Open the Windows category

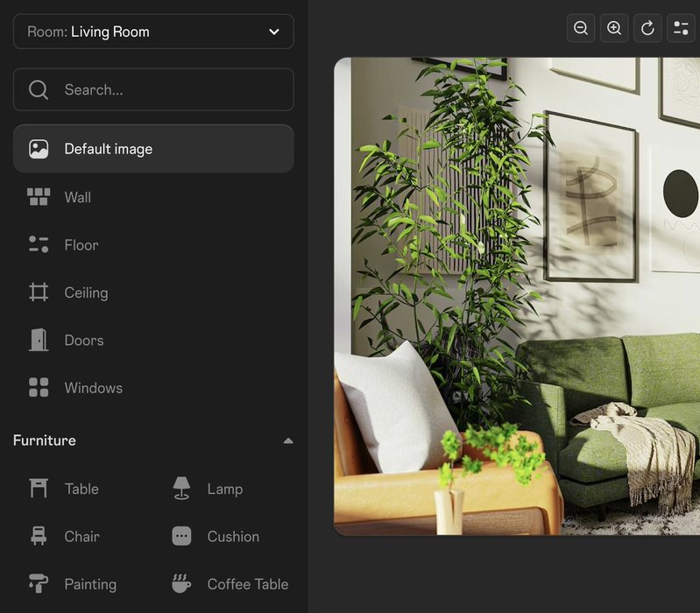click(153, 388)
